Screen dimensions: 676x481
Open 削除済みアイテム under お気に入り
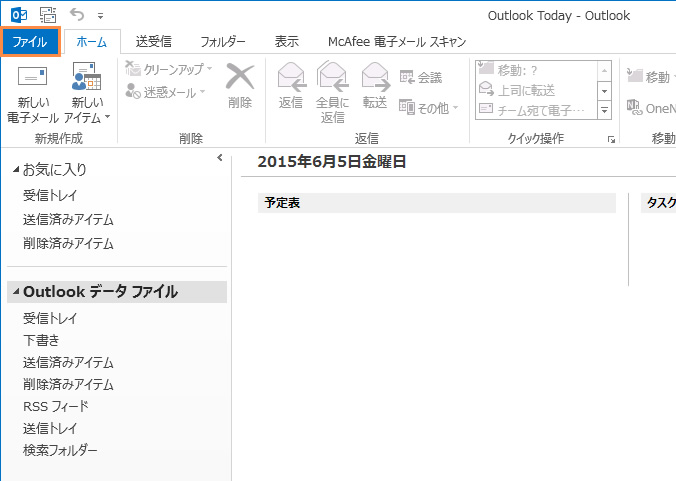coord(68,244)
